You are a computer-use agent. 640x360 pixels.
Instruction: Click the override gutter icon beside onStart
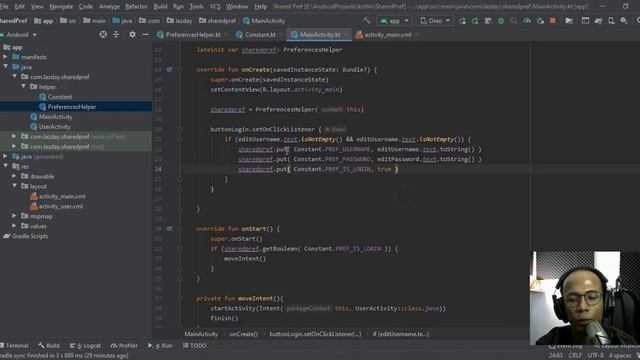point(169,229)
